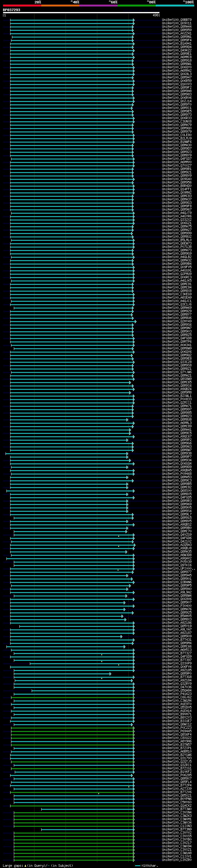
Task: Select hit label UniRef100_Q332X2
Action: pyautogui.click(x=176, y=220)
